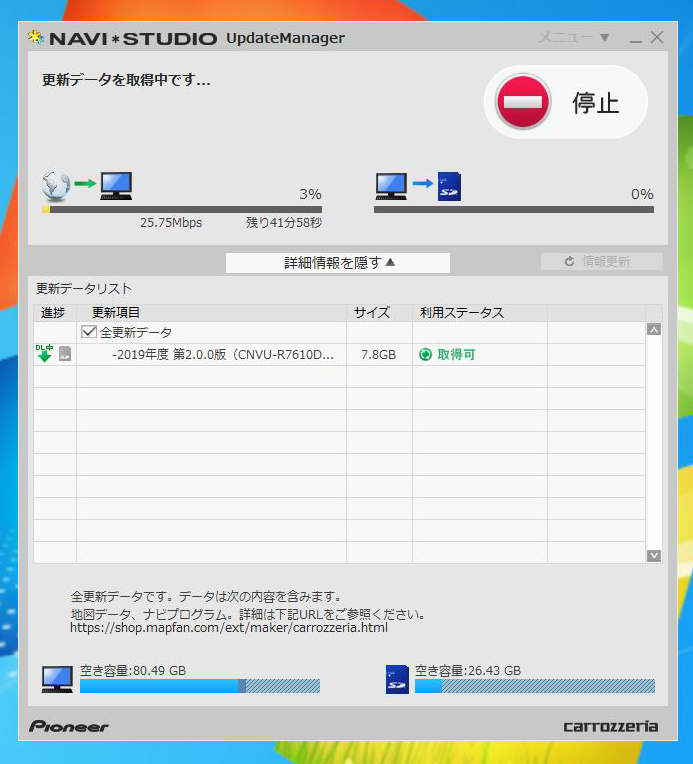Click the list scrollbar up arrow
Screen dimensions: 693x764
(x=654, y=329)
